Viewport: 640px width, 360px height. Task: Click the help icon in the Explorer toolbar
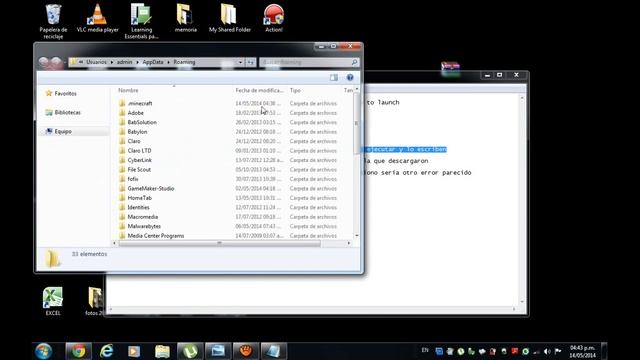(350, 78)
